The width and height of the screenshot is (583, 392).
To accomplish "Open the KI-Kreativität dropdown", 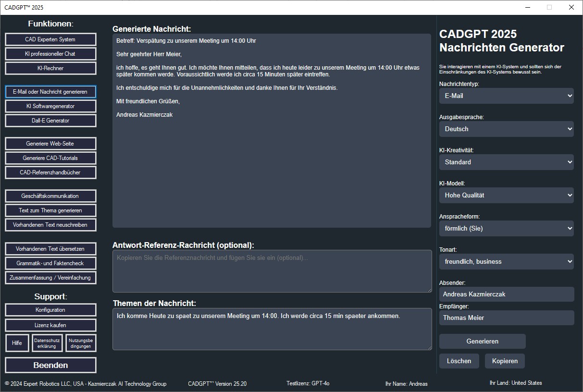I will tap(507, 162).
